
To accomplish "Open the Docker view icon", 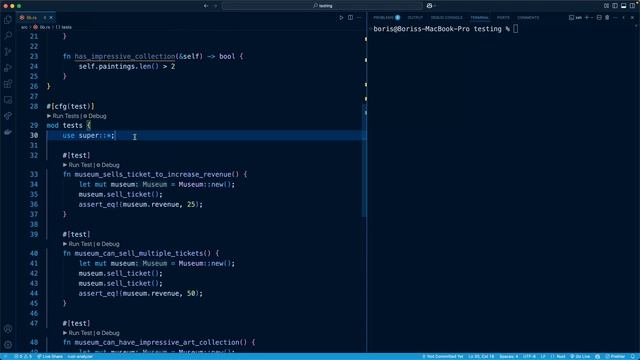I will pos(8,132).
